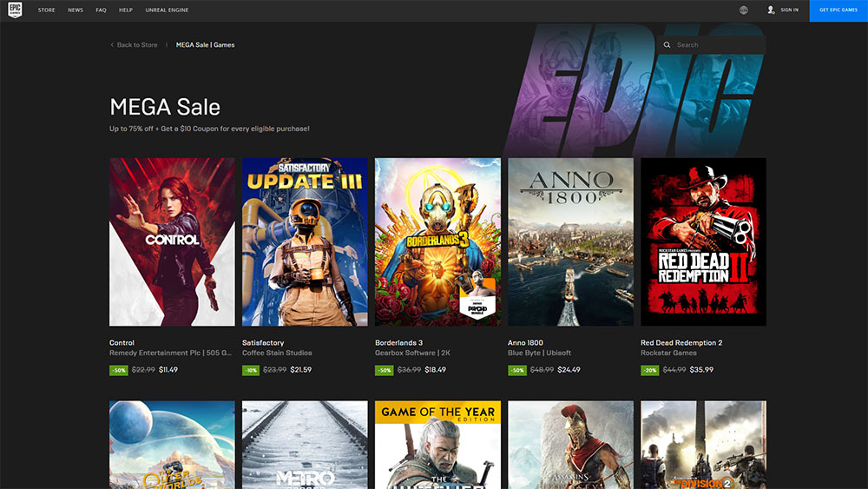Open the Satisfactory Update III cover
This screenshot has width=868, height=489.
pos(305,242)
